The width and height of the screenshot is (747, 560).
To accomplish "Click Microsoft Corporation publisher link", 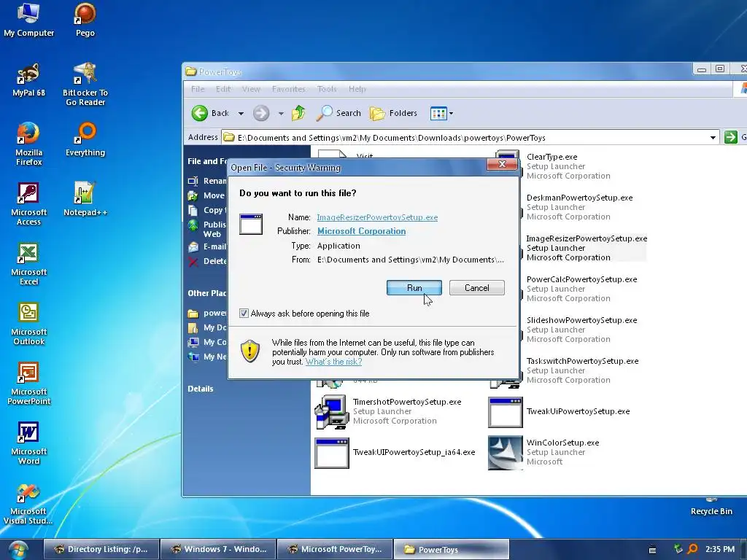I will point(362,231).
